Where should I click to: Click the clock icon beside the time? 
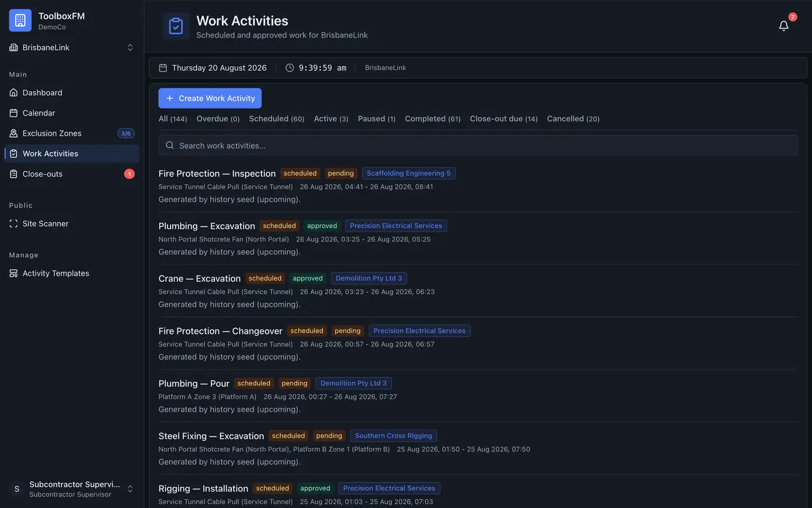click(x=289, y=68)
